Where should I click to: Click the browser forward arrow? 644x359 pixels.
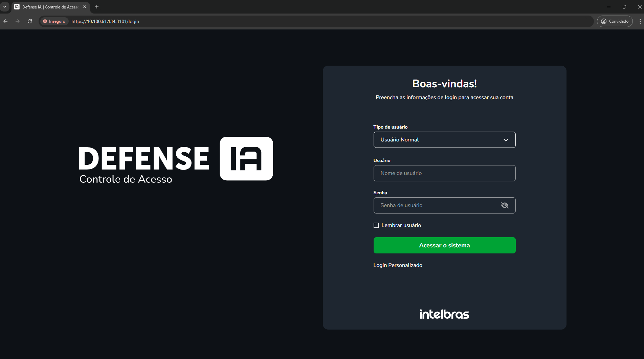pyautogui.click(x=18, y=21)
